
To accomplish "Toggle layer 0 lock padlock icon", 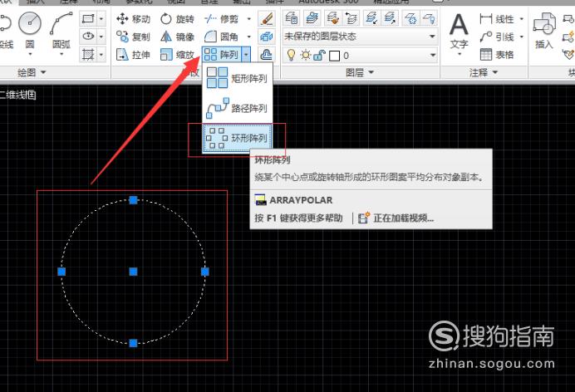I will tap(319, 56).
